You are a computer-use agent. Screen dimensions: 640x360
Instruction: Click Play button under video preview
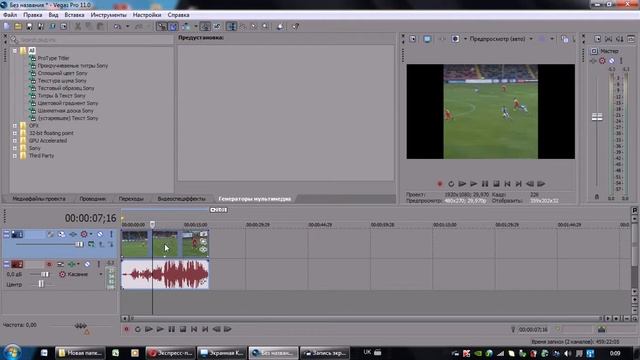tap(473, 184)
